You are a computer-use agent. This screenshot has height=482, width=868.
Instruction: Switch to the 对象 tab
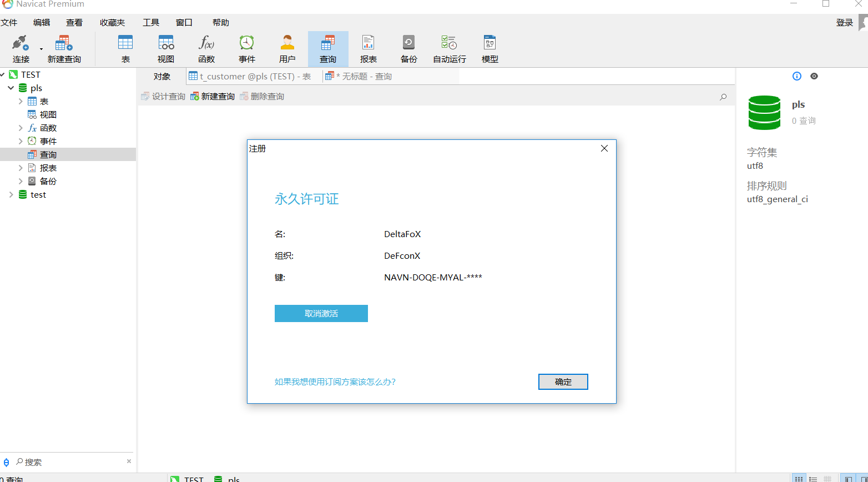click(162, 77)
